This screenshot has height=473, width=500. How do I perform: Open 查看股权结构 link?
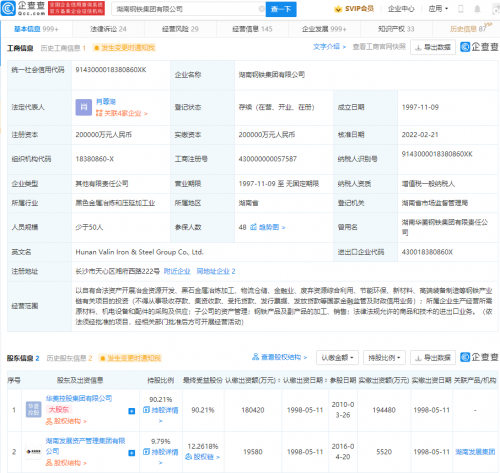(280, 357)
